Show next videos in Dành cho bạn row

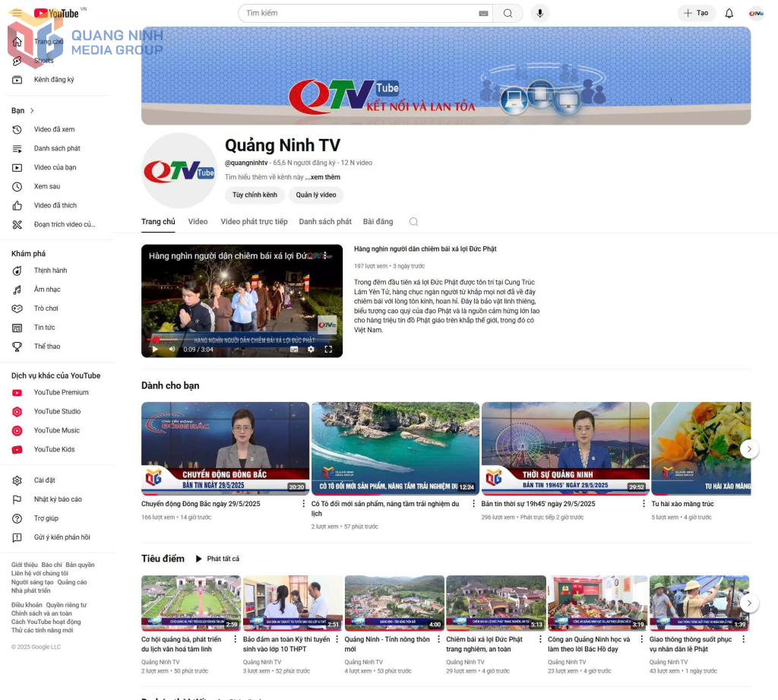click(749, 448)
